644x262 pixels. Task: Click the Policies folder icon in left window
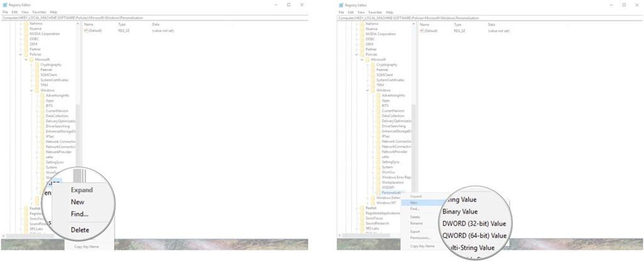pyautogui.click(x=26, y=54)
